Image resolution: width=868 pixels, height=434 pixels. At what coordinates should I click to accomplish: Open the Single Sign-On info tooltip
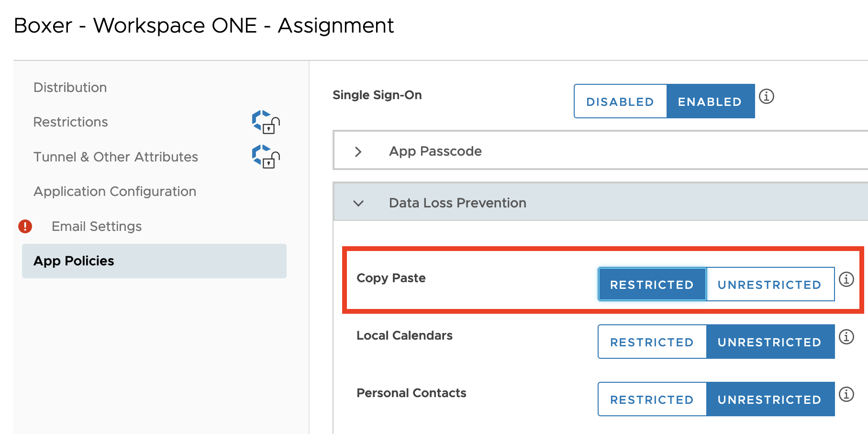pos(767,96)
